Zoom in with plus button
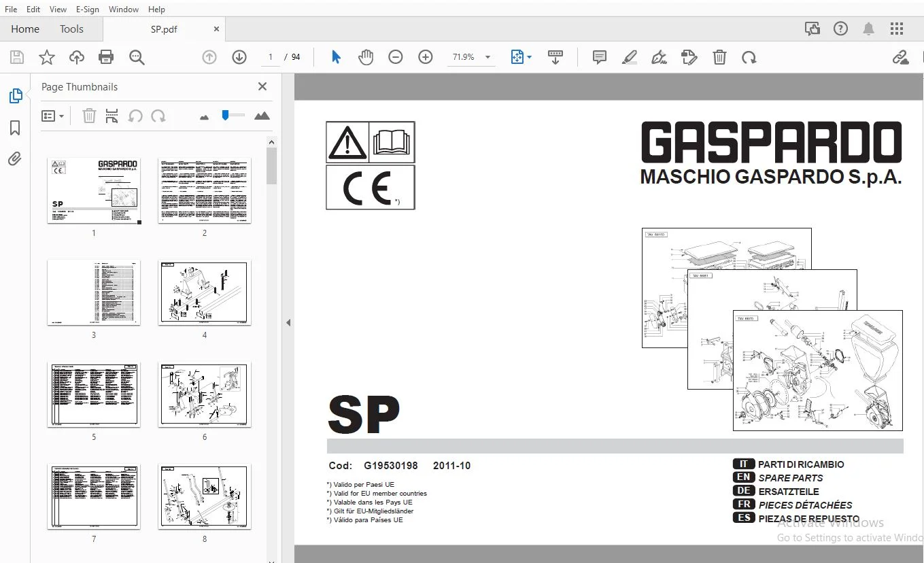924x563 pixels. (x=426, y=58)
